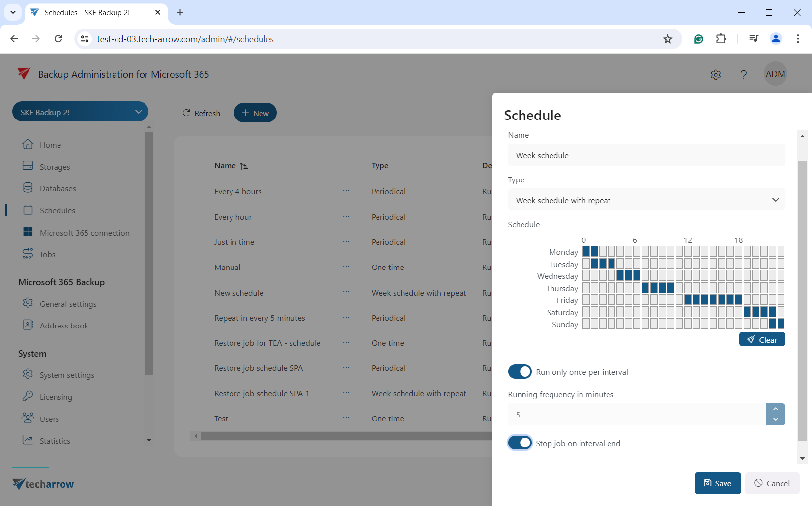Click the Microsoft 365 connection icon

[x=28, y=232]
